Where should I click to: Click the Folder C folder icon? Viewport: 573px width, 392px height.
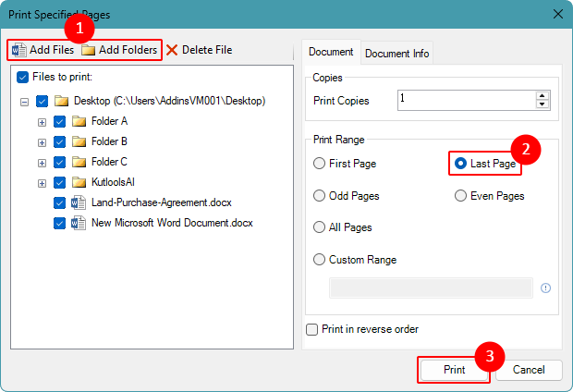coord(79,162)
